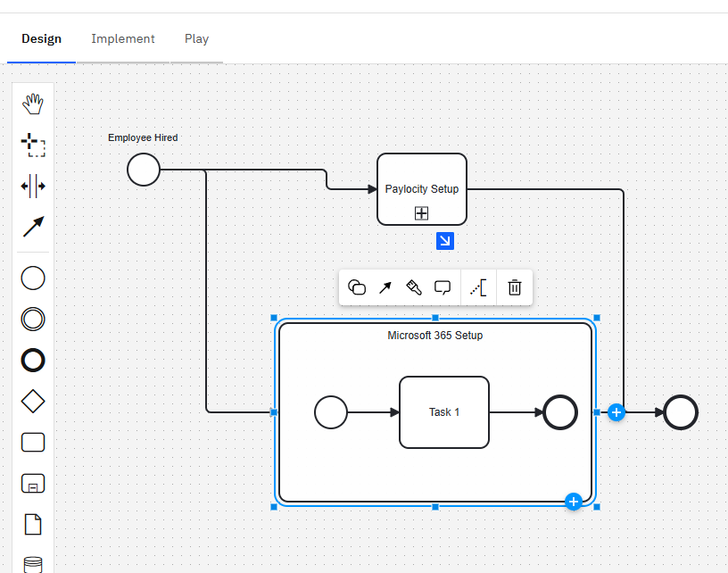This screenshot has height=573, width=728.
Task: Delete the selected subprocess with trash icon
Action: [x=515, y=287]
